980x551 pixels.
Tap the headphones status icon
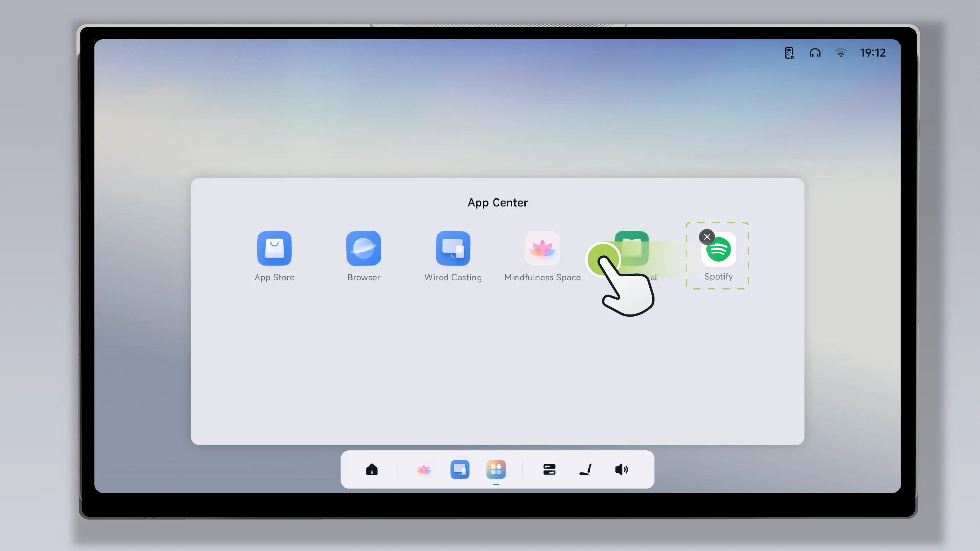[815, 53]
